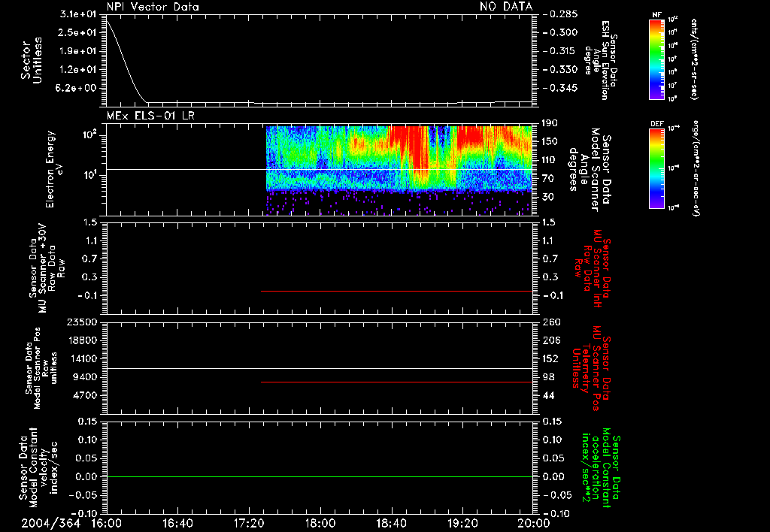Click the "98" telemetry tick value
The image size is (770, 532).
548,377
